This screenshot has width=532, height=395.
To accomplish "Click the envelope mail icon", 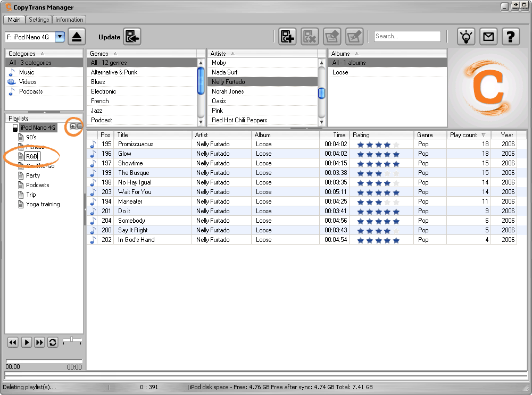I will coord(488,37).
